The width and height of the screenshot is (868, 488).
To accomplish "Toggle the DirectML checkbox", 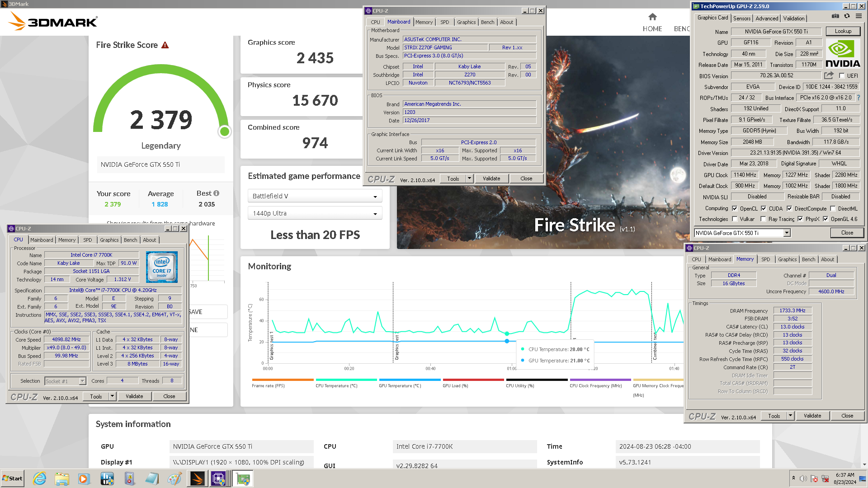I will pos(833,209).
